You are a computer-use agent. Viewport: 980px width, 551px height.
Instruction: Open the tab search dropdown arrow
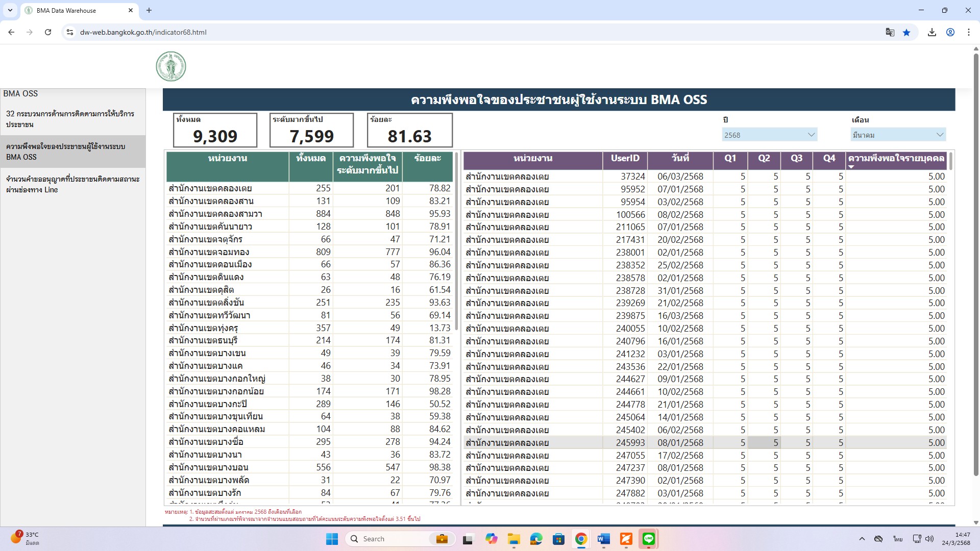[10, 10]
